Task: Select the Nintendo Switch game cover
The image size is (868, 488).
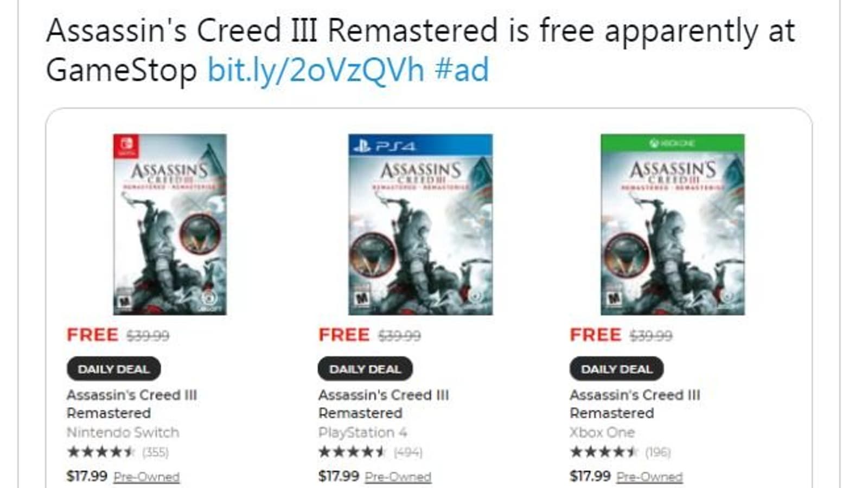Action: pos(170,224)
